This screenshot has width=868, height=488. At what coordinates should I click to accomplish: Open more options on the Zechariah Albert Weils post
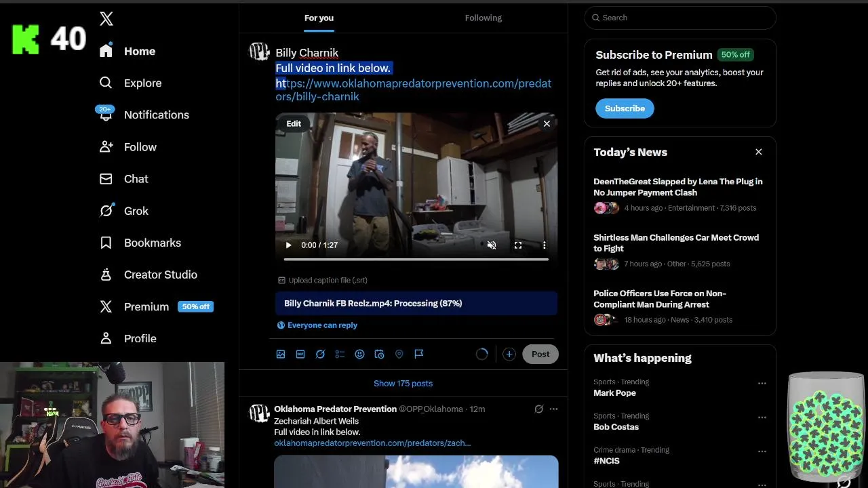pos(553,409)
